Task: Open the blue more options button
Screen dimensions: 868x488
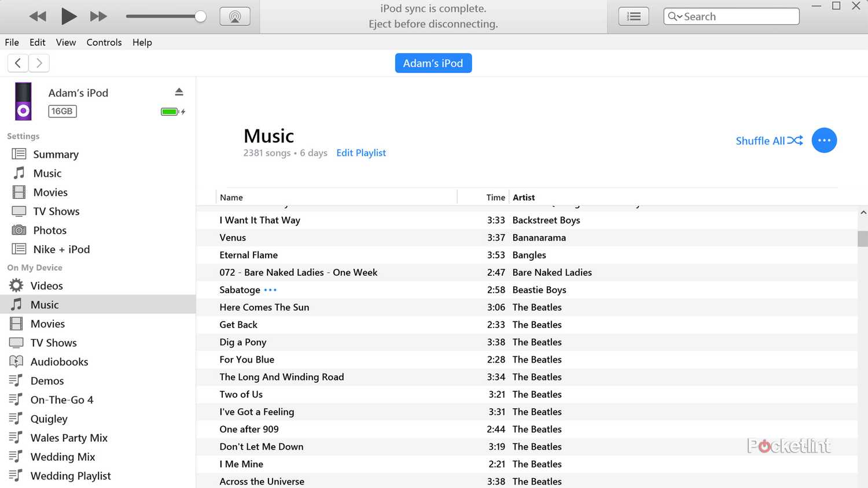Action: click(824, 141)
